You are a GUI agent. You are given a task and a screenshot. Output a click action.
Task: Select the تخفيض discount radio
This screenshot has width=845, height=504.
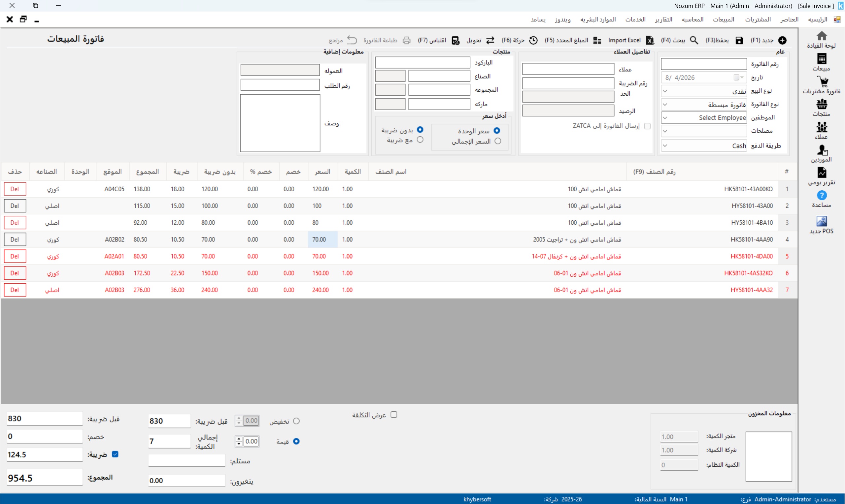point(296,421)
